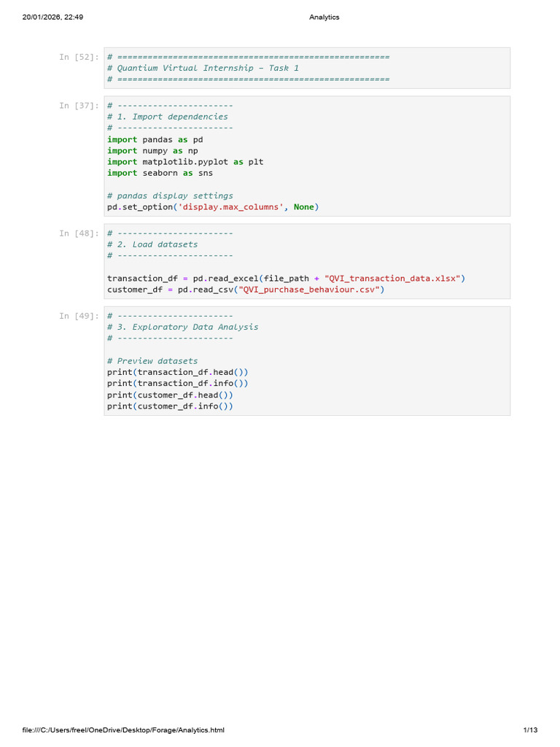
Task: Click the matplotlib.pyplot import line
Action: 185,162
